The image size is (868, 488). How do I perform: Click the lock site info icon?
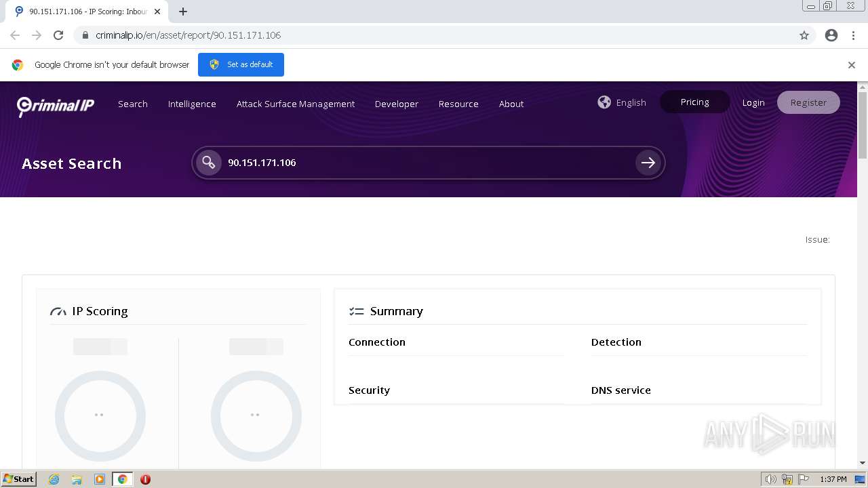(85, 35)
